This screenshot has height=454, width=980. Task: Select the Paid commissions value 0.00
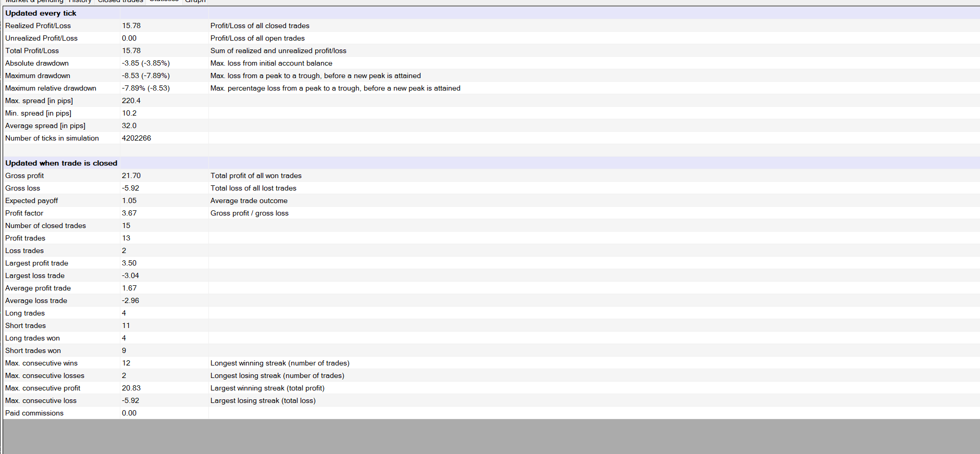tap(129, 413)
